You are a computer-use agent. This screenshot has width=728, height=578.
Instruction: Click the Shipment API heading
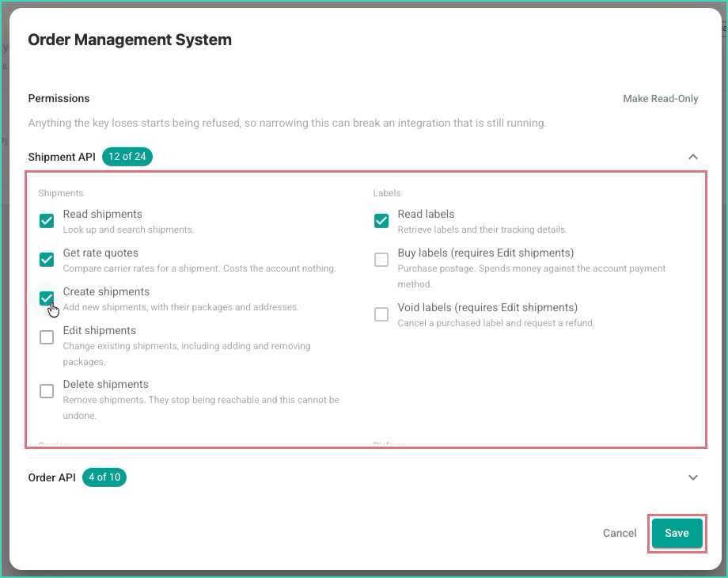(62, 157)
